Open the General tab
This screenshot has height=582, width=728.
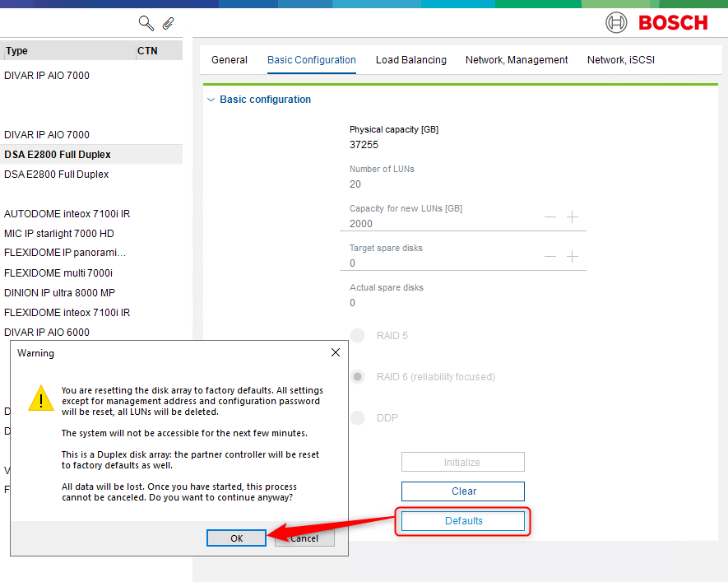(x=230, y=60)
